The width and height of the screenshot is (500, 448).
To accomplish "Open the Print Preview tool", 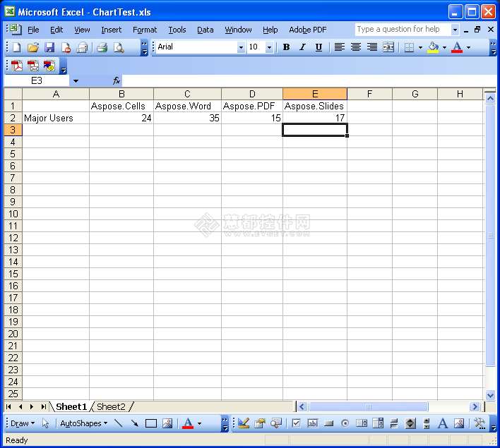I will pos(119,47).
